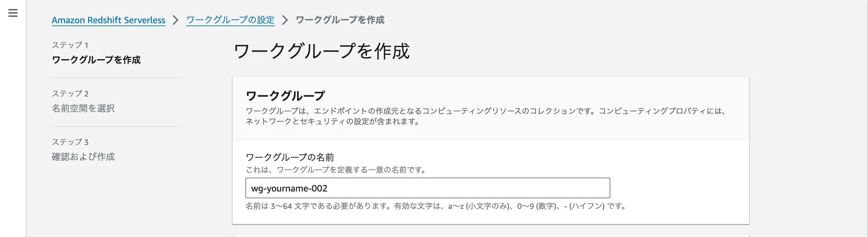
Task: Go to Amazon Redshift Serverless breadcrumb
Action: pyautogui.click(x=108, y=20)
